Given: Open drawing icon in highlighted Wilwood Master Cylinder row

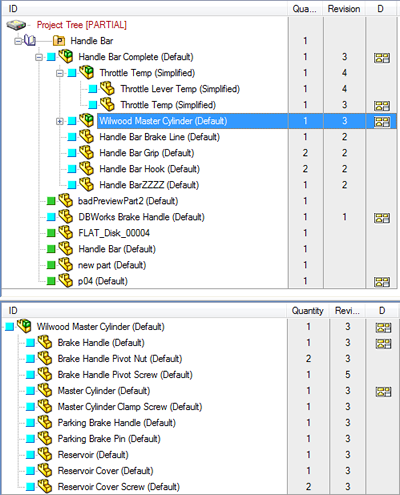Looking at the screenshot, I should [382, 122].
